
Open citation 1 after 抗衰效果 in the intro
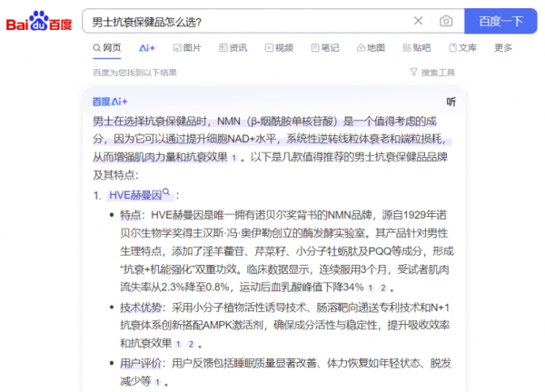pos(234,158)
